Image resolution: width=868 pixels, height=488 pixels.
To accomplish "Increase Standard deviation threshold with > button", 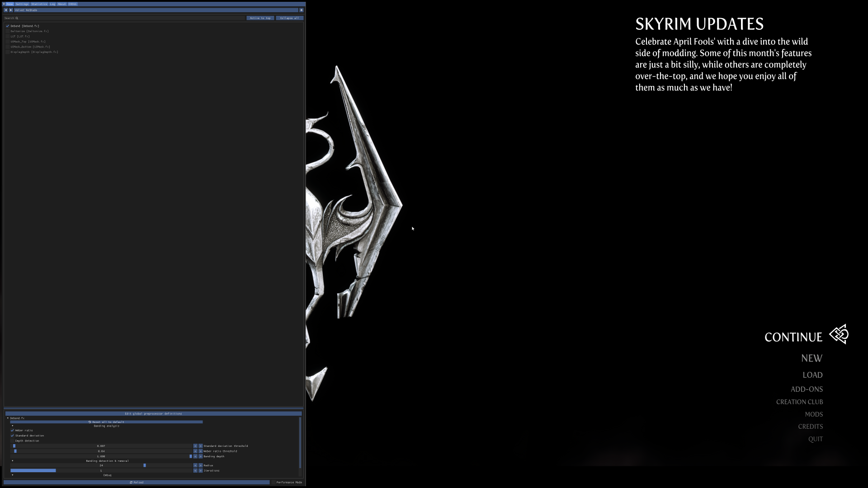I will click(200, 446).
